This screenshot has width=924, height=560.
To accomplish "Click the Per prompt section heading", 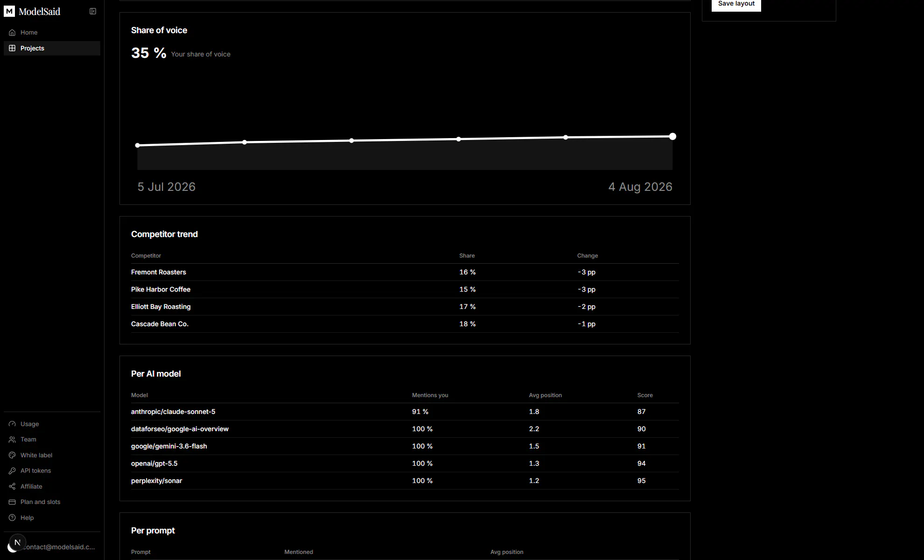I will [153, 531].
